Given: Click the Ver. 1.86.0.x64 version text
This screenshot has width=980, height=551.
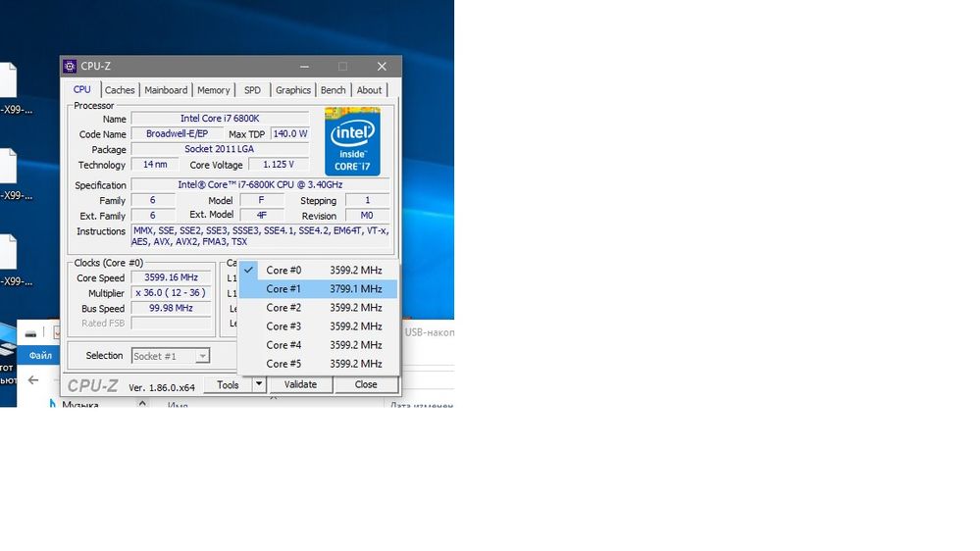Looking at the screenshot, I should [162, 387].
